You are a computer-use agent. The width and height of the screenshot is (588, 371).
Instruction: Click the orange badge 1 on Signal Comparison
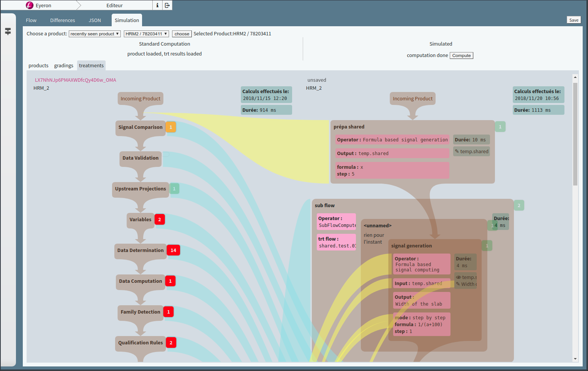tap(171, 127)
